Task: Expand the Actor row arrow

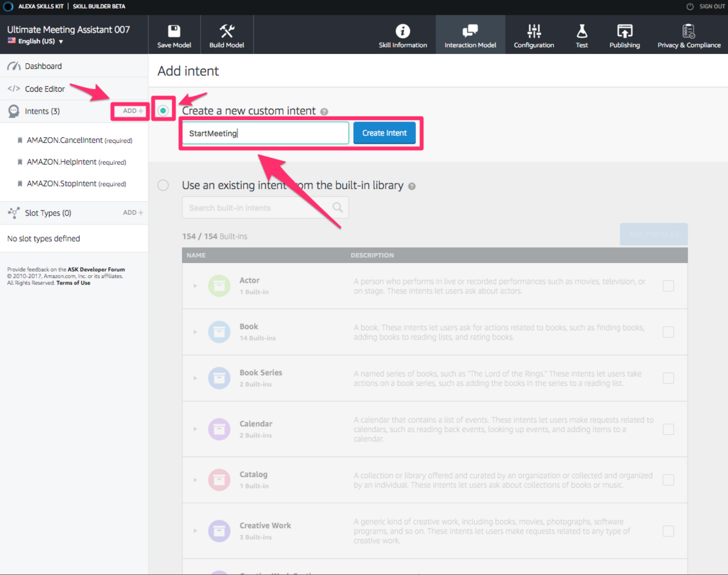Action: pyautogui.click(x=195, y=286)
